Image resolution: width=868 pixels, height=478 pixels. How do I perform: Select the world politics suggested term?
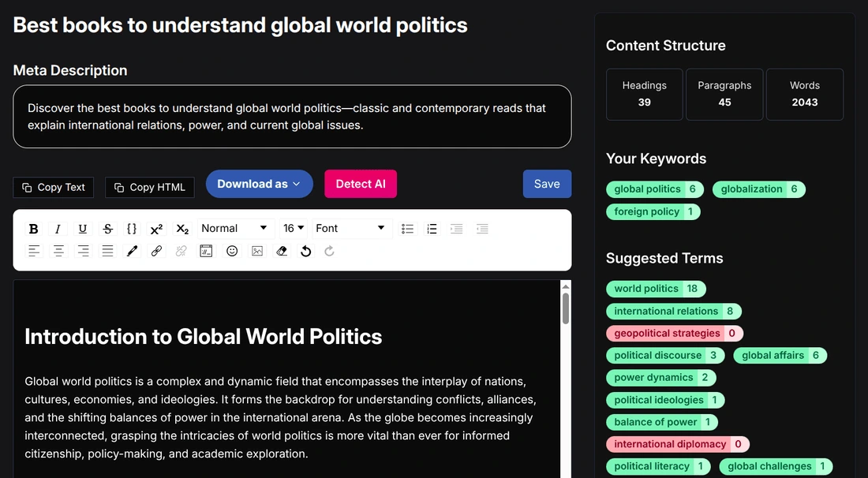(656, 288)
